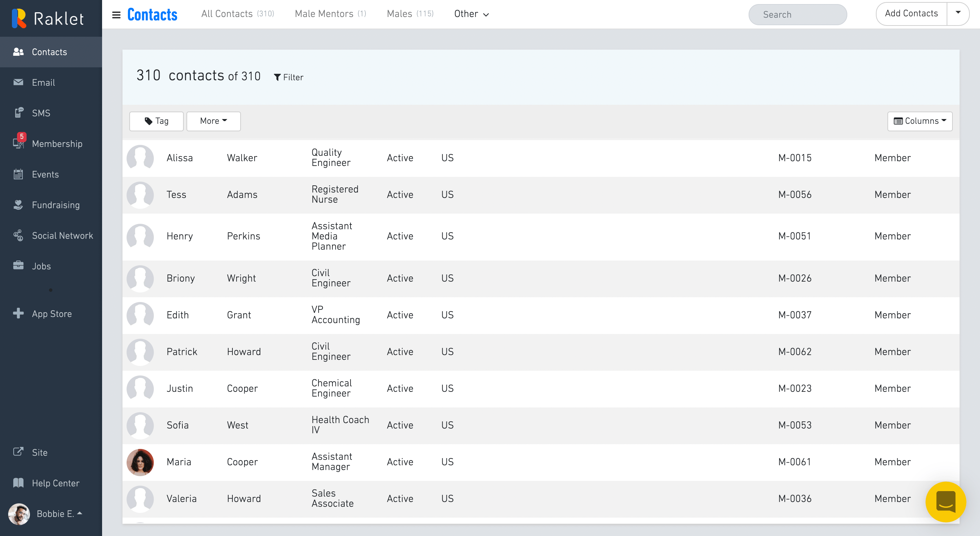The width and height of the screenshot is (980, 536).
Task: Click the Tag button
Action: click(157, 121)
